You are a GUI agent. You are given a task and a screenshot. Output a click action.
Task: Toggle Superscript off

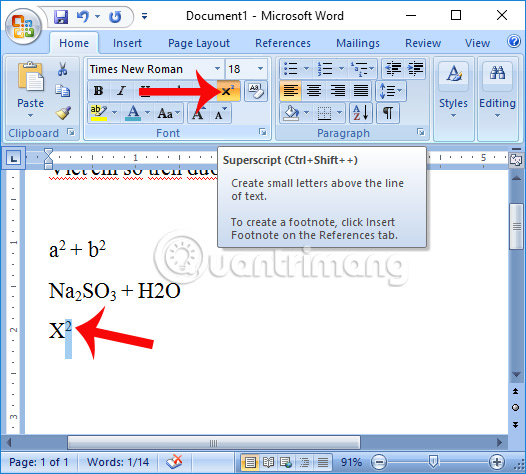228,91
